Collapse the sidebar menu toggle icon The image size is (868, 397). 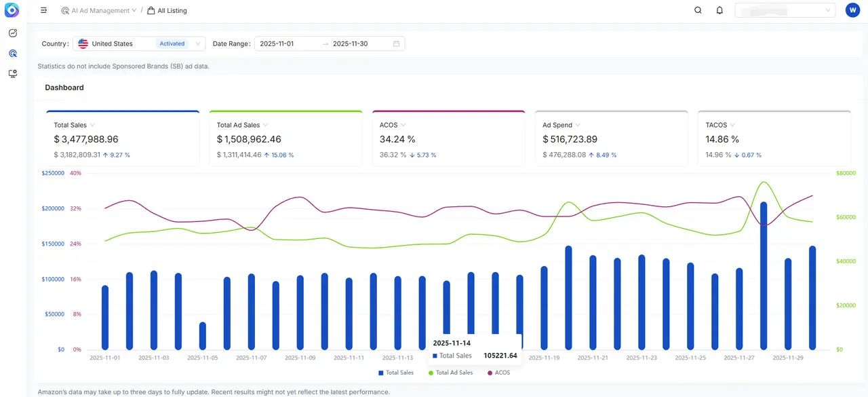pos(44,10)
